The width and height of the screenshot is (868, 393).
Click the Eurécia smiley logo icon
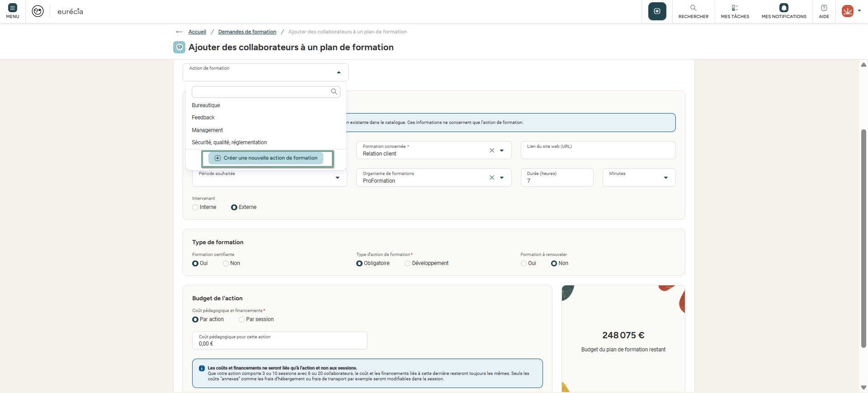pyautogui.click(x=38, y=11)
